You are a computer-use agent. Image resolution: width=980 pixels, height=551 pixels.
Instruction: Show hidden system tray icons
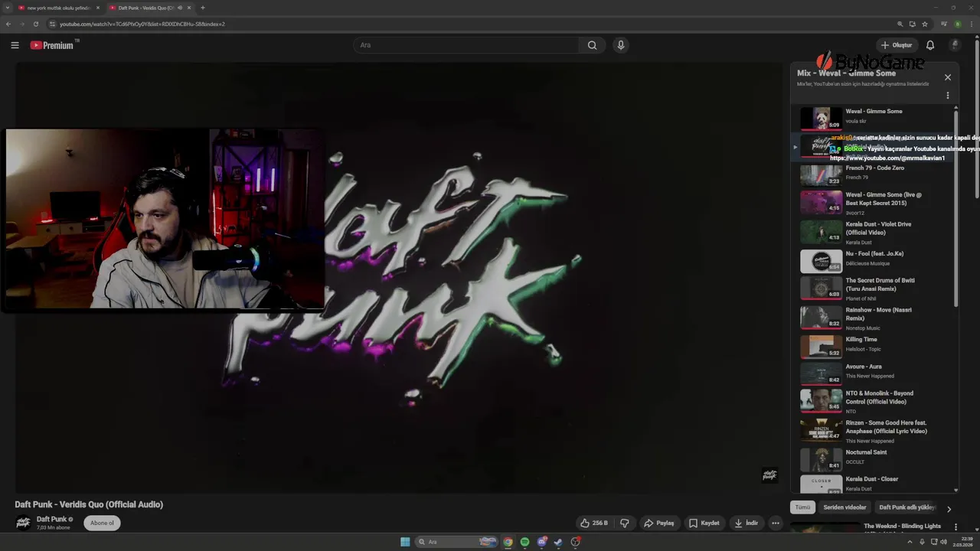click(x=910, y=542)
